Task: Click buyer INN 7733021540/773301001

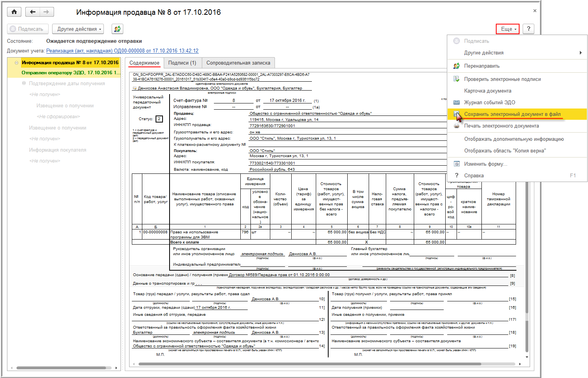Action: [x=272, y=163]
